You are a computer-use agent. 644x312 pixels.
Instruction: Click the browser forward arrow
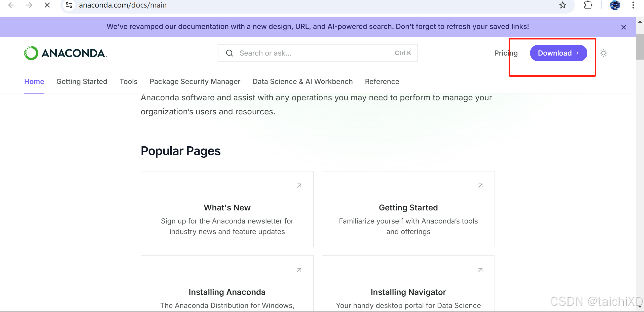click(x=29, y=5)
